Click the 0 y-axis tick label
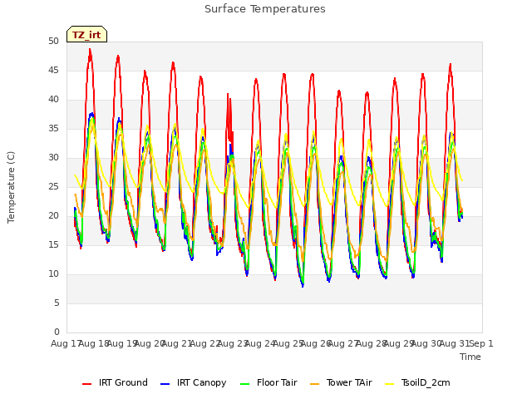The image size is (532, 399). point(57,332)
